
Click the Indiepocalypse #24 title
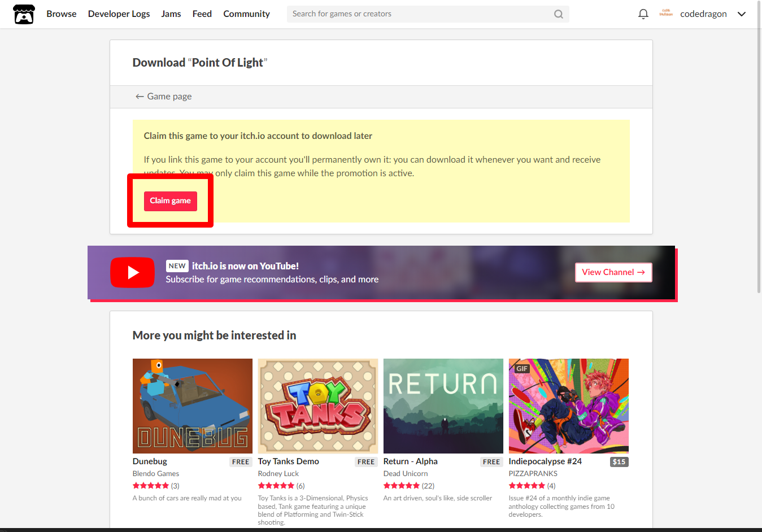tap(545, 461)
